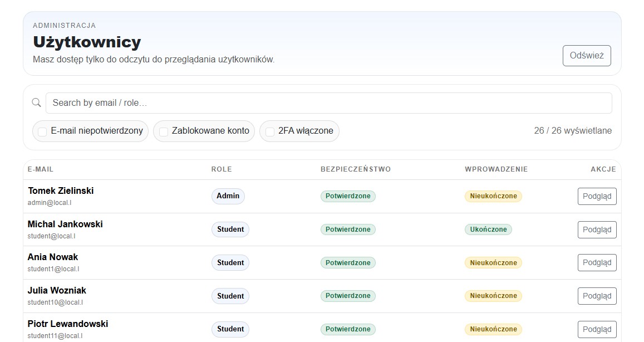
Task: Click the Odśwież button
Action: click(x=587, y=56)
